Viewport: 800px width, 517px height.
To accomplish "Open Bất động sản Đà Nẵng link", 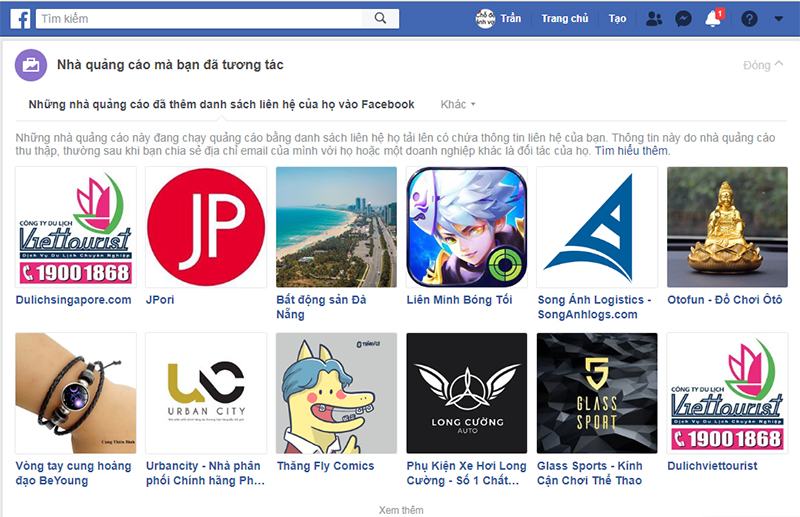I will pos(321,307).
